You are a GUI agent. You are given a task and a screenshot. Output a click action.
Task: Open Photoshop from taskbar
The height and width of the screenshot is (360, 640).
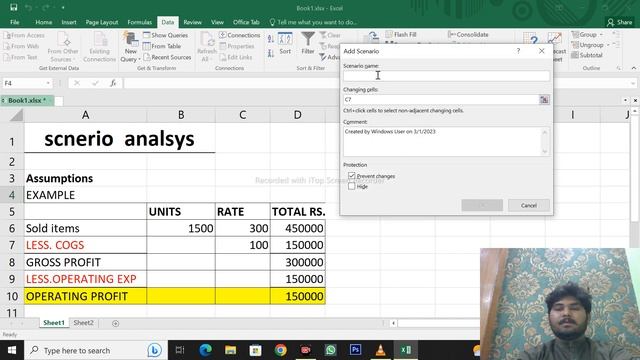click(355, 350)
